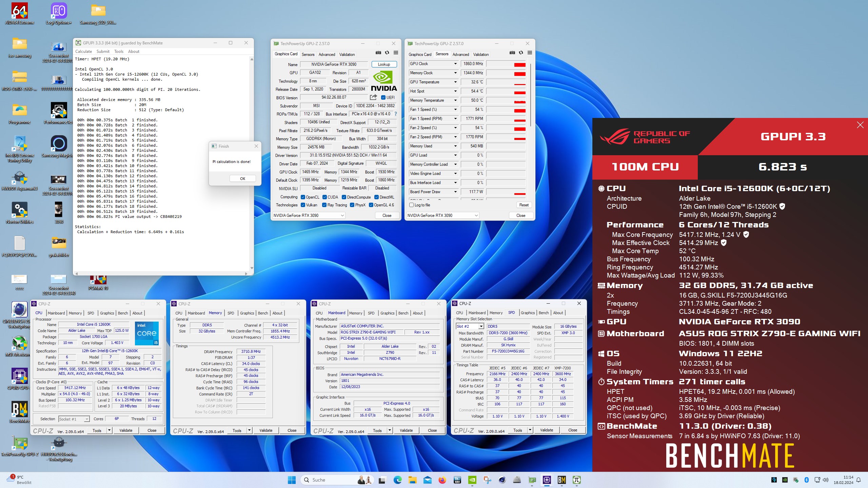The width and height of the screenshot is (868, 488).
Task: Open Board Power Draw sensor dropdown
Action: (x=455, y=192)
